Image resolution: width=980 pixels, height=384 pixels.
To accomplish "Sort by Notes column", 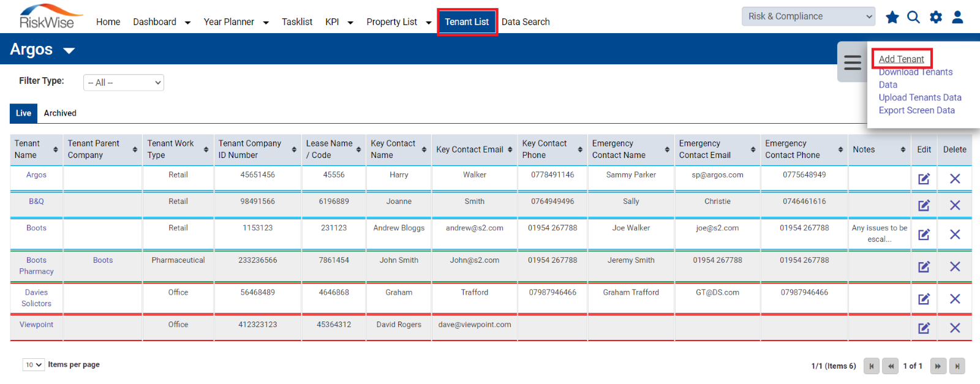I will (x=903, y=149).
